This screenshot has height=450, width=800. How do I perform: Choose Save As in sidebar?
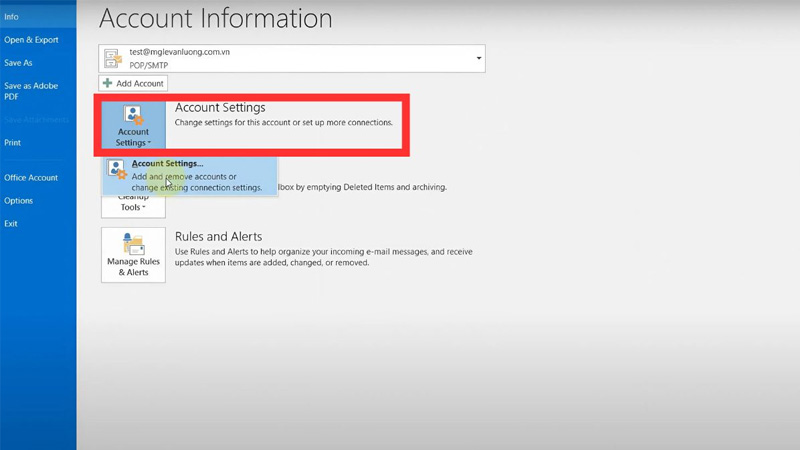coord(18,63)
